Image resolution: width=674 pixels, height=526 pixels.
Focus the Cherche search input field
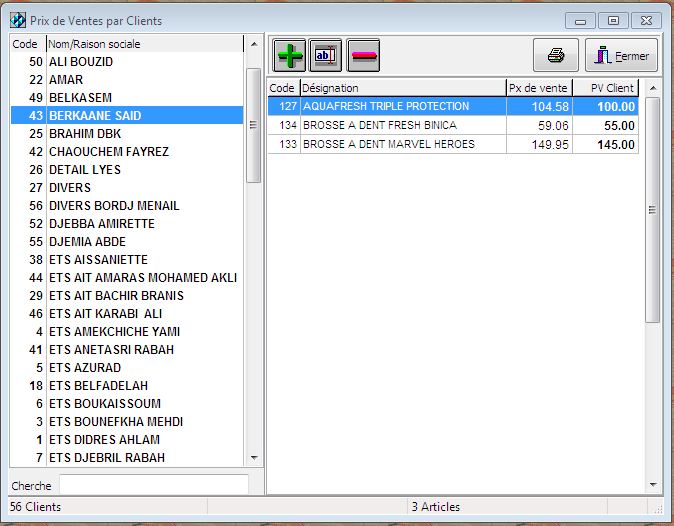coord(154,485)
